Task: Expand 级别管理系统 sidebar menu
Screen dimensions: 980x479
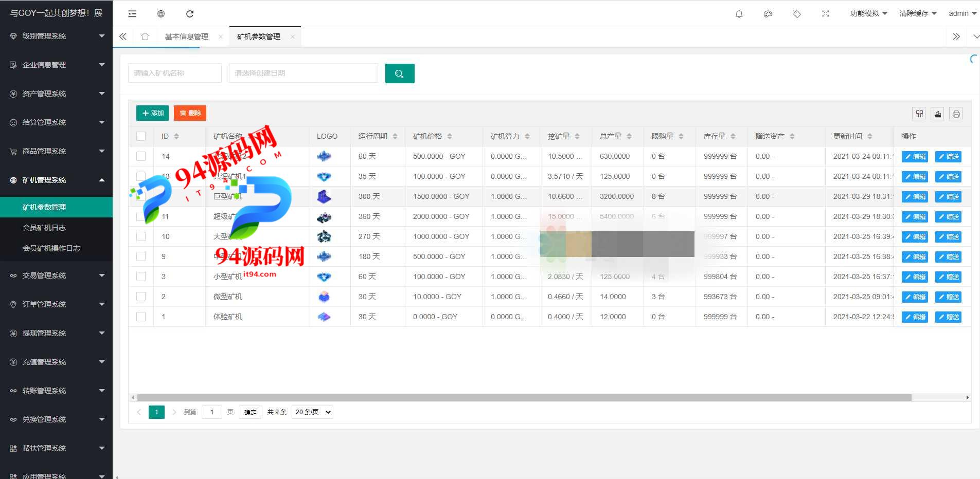Action: (x=56, y=36)
